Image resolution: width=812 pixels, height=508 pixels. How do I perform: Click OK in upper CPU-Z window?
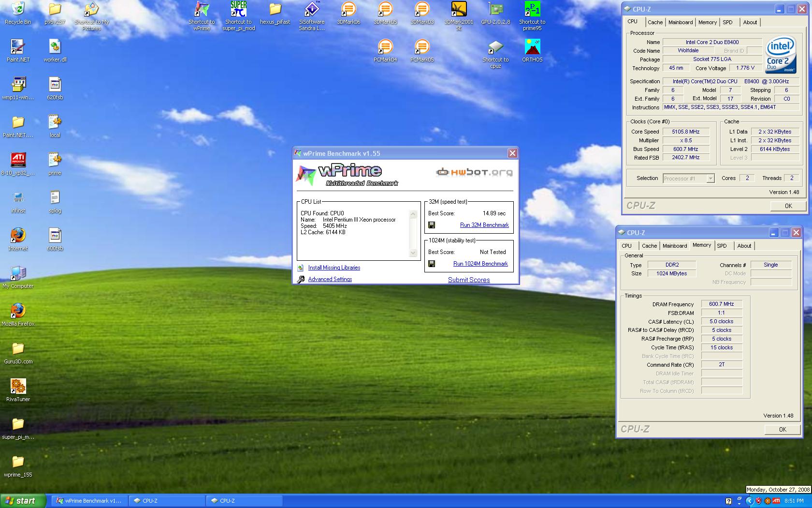pyautogui.click(x=788, y=206)
